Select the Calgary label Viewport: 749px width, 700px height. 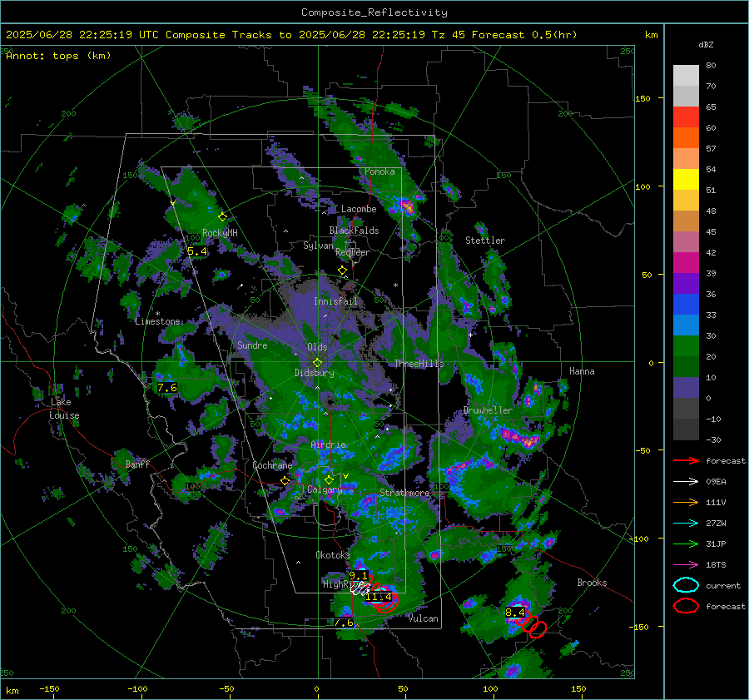click(325, 489)
